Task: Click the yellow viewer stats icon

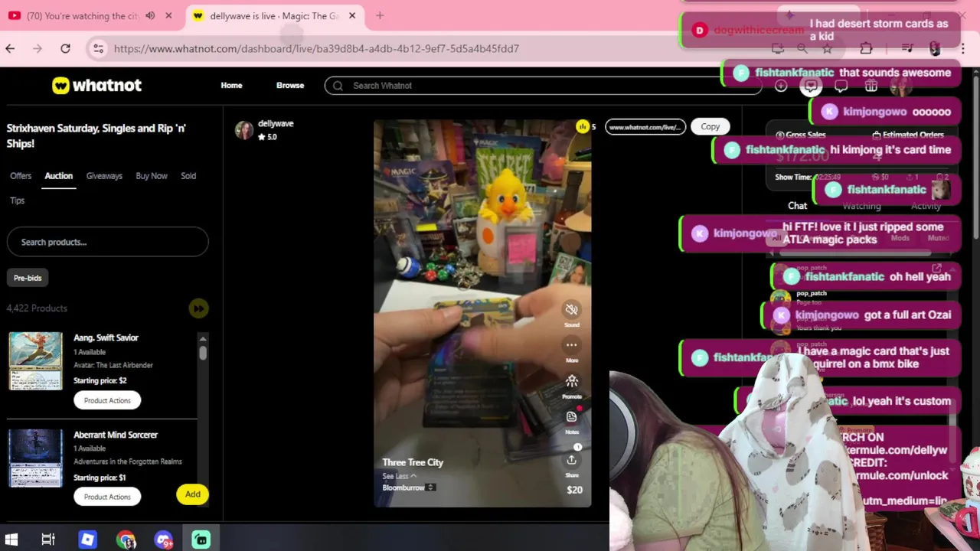Action: (x=583, y=126)
